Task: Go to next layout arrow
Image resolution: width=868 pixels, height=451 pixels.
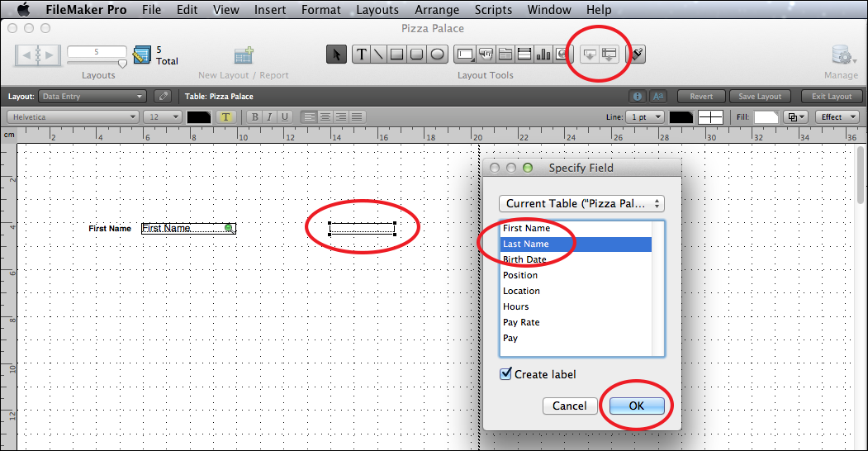Action: [50, 55]
